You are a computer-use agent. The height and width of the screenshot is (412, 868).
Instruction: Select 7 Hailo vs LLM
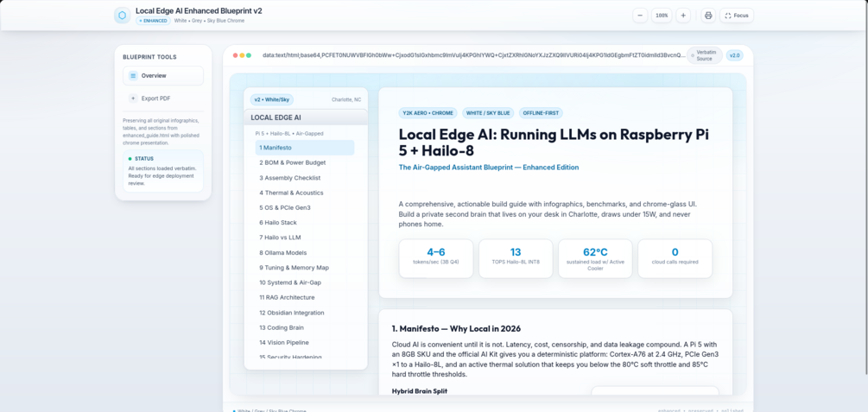[305, 238]
